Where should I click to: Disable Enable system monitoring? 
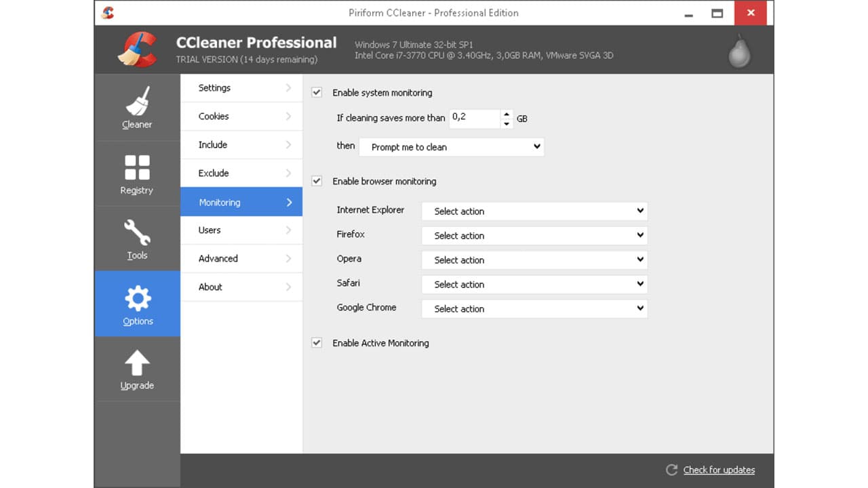pyautogui.click(x=316, y=92)
